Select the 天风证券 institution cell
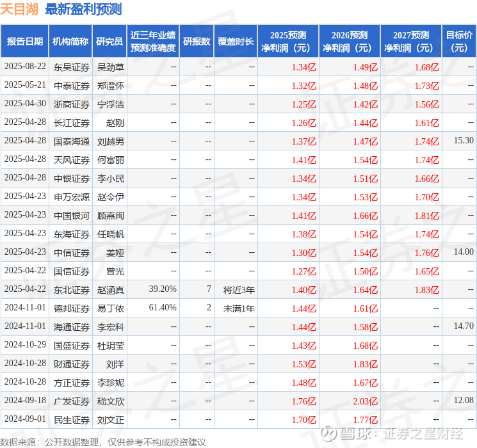477x448 pixels. (72, 160)
